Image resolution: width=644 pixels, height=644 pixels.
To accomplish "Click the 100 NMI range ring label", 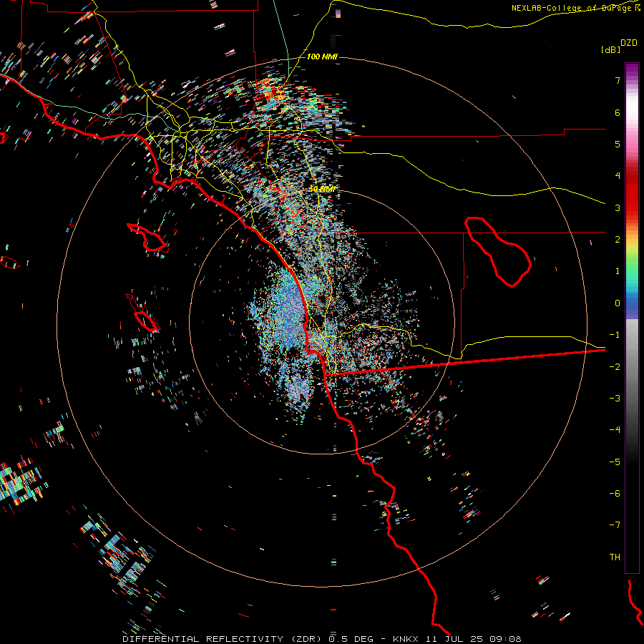I will [x=322, y=57].
